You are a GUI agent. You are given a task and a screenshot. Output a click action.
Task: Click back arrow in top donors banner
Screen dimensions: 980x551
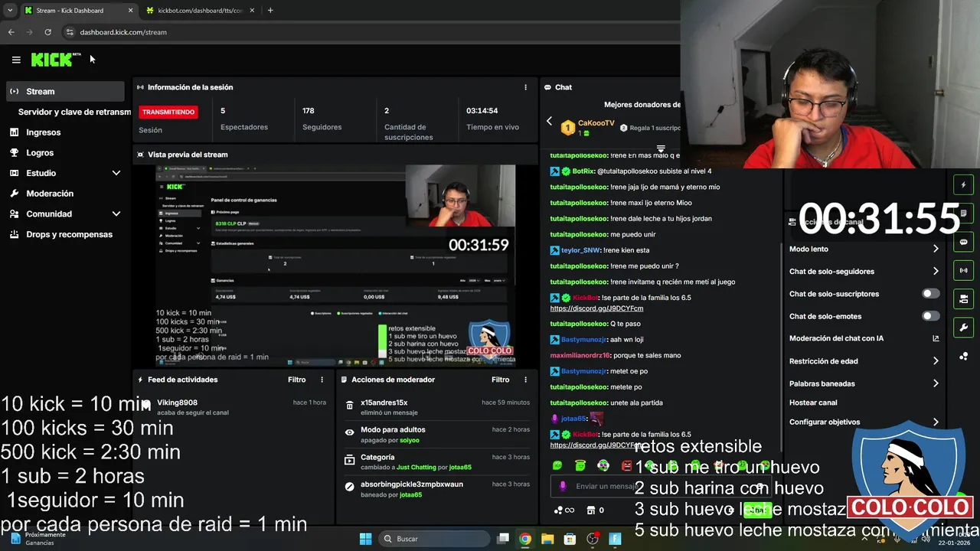549,121
